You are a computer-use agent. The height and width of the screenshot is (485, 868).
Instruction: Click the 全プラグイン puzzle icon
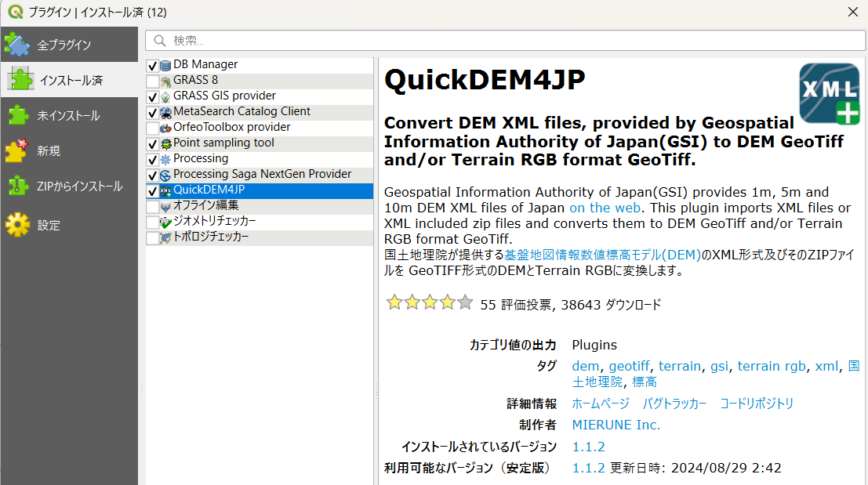click(x=17, y=45)
